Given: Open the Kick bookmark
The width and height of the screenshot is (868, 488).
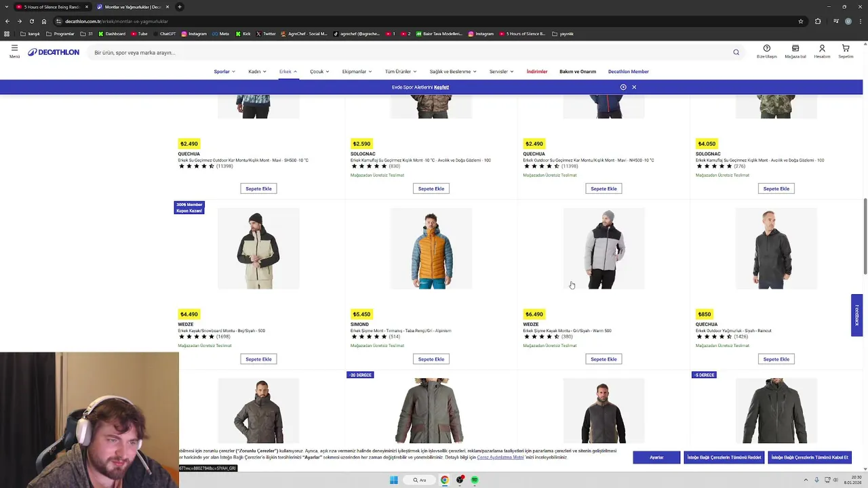Looking at the screenshot, I should [x=243, y=34].
